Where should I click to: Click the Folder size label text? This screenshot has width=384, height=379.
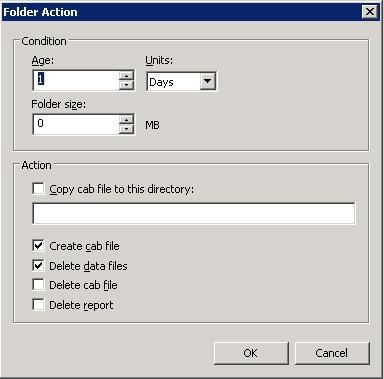click(x=59, y=104)
